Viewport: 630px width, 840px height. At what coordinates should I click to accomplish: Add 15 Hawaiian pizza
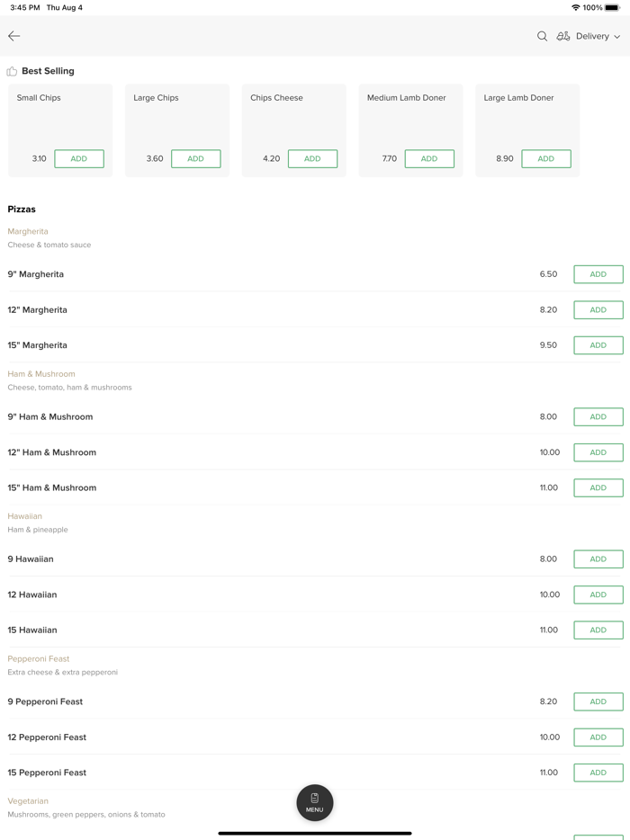(598, 630)
